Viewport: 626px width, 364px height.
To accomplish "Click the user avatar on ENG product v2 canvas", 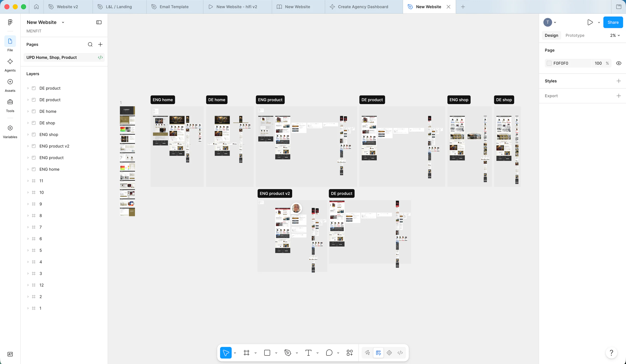I will (296, 208).
